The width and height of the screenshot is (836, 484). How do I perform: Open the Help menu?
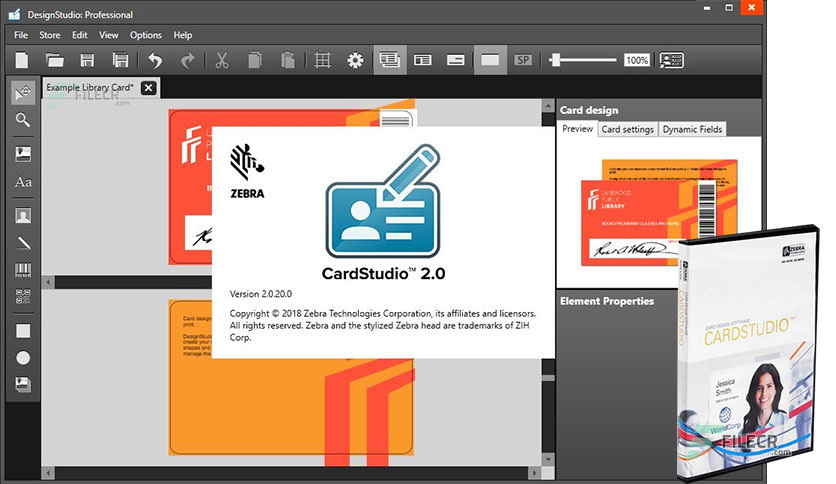click(x=182, y=35)
